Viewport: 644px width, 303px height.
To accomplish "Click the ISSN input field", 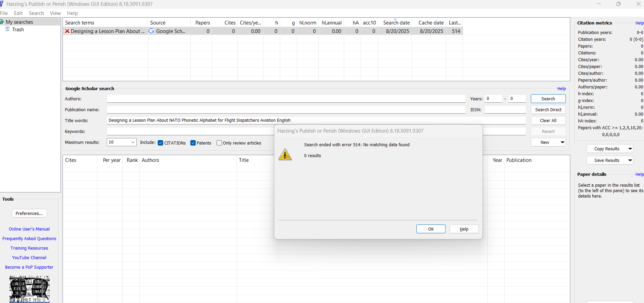I will point(505,110).
